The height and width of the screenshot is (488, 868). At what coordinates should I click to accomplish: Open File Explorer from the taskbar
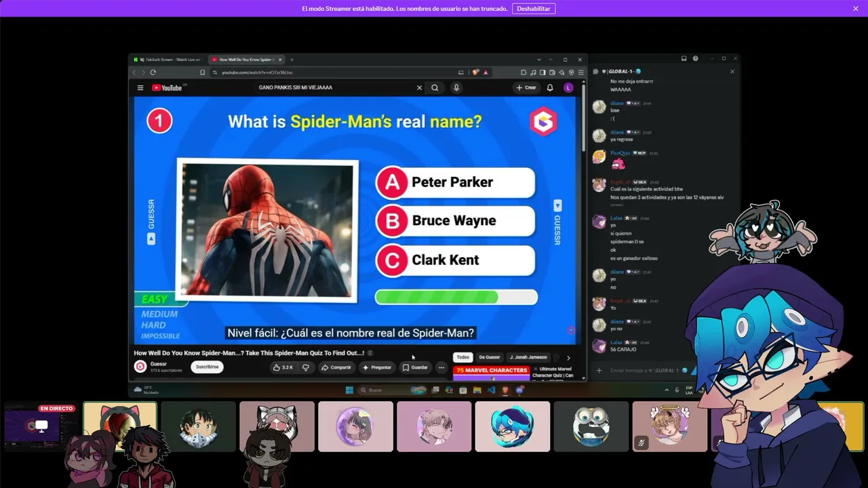(x=477, y=390)
